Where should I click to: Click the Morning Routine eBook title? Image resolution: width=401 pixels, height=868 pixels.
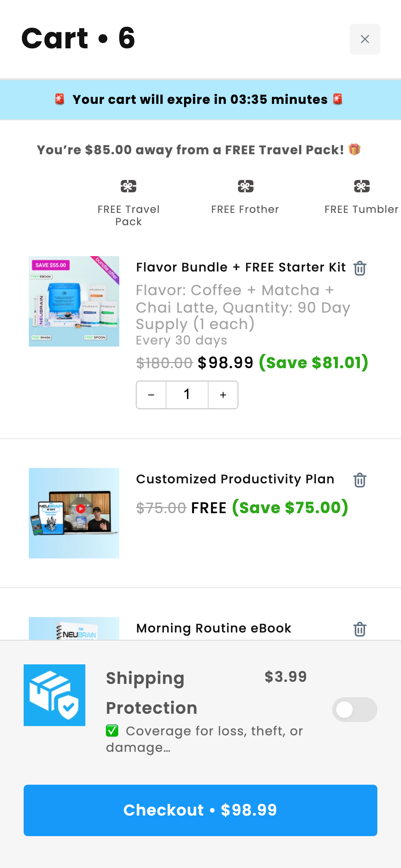(214, 628)
